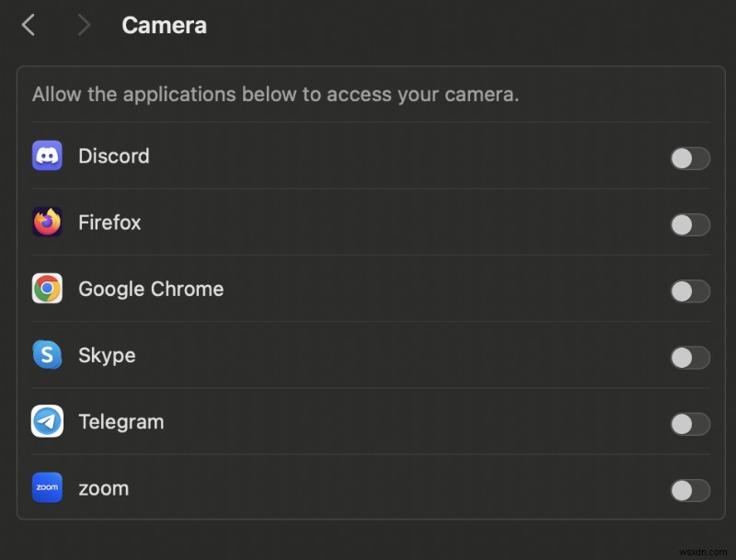
Task: Allow zoom to access camera
Action: point(689,491)
